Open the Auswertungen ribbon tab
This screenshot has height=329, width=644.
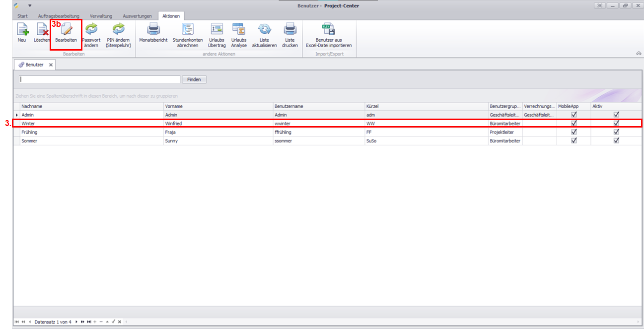(x=137, y=16)
